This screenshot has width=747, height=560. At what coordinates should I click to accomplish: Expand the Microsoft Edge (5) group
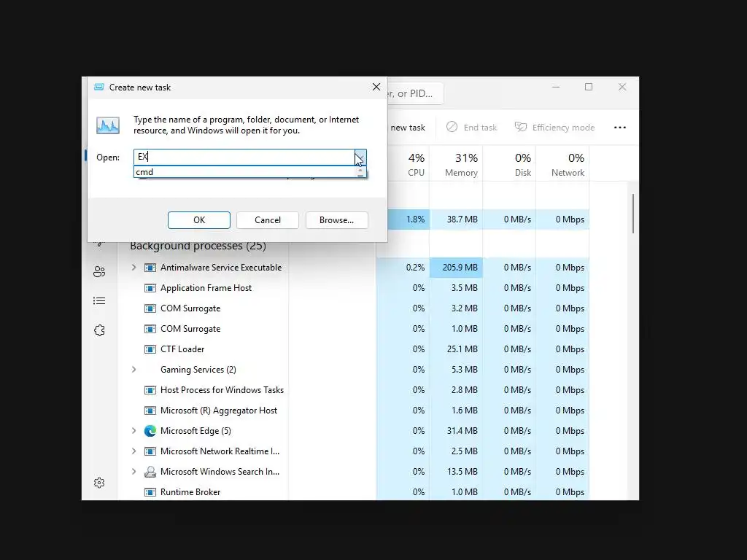click(134, 431)
